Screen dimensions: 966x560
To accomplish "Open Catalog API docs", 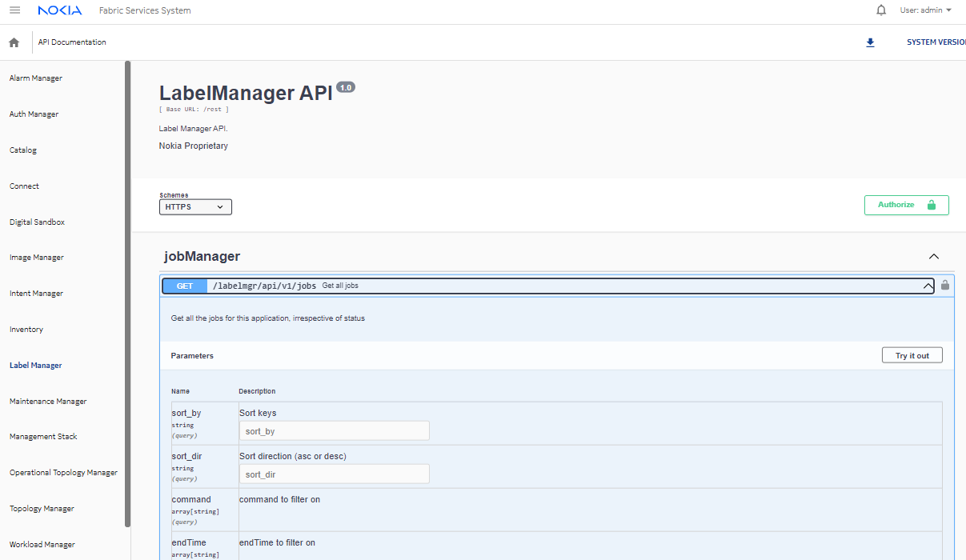I will [x=23, y=150].
